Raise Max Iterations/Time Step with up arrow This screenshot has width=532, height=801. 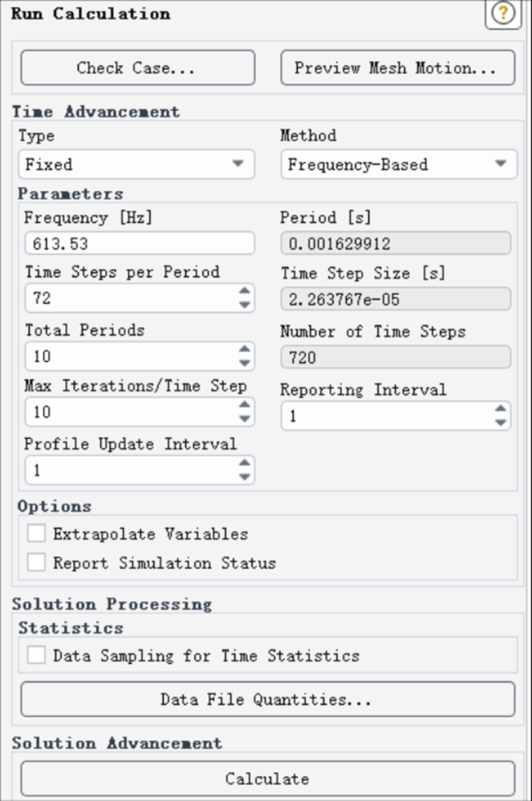point(244,405)
